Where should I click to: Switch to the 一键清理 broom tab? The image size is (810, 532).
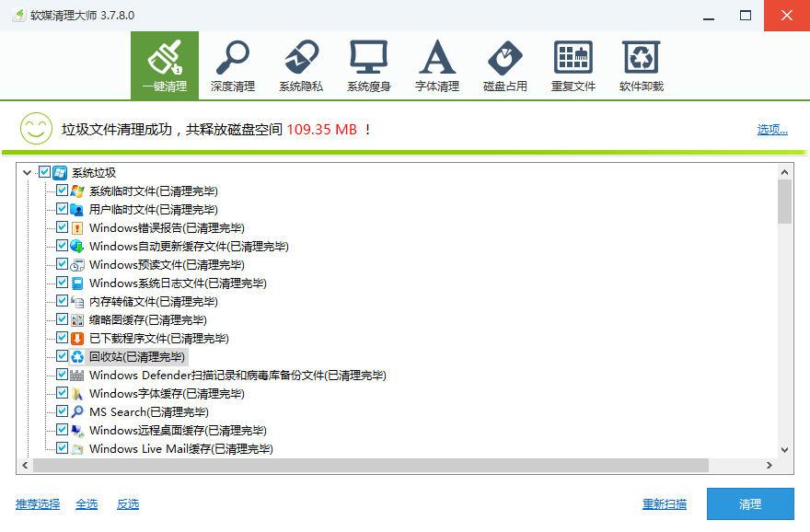pos(164,65)
